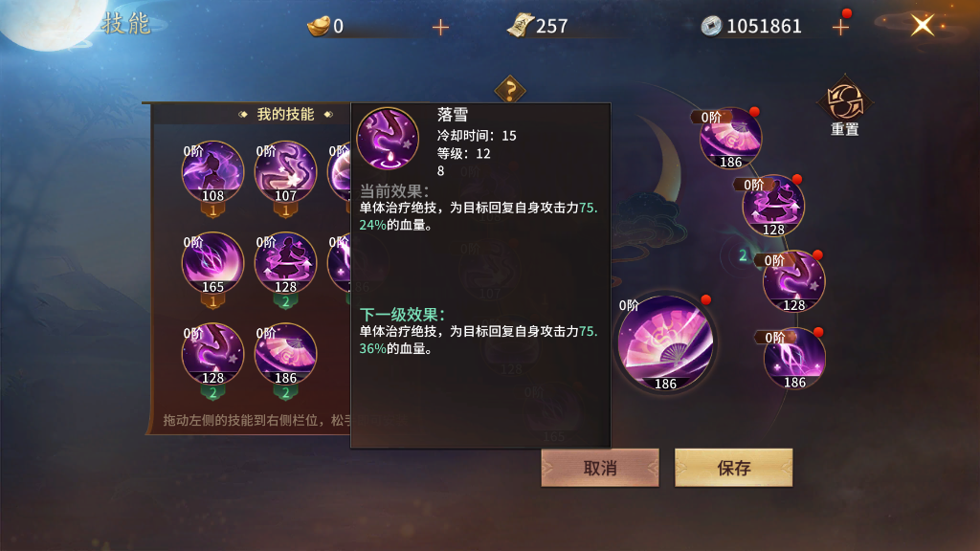
Task: Select bottom-right lightning skill slot 186
Action: (x=794, y=358)
